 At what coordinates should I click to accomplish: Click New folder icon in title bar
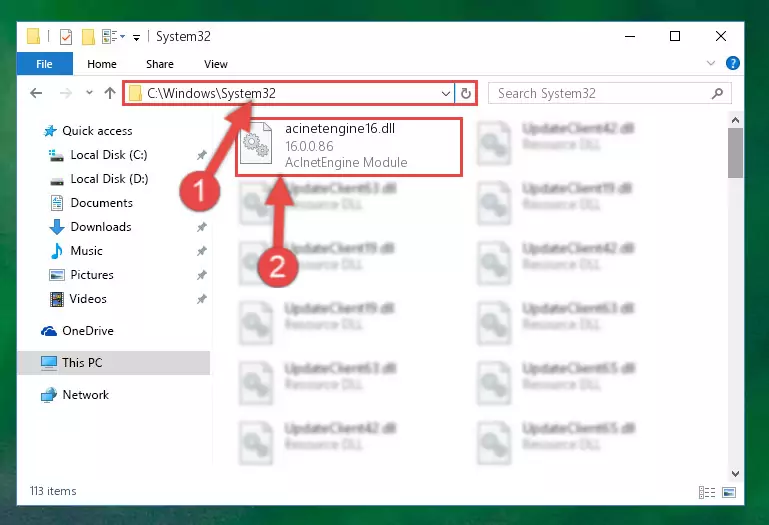point(88,37)
